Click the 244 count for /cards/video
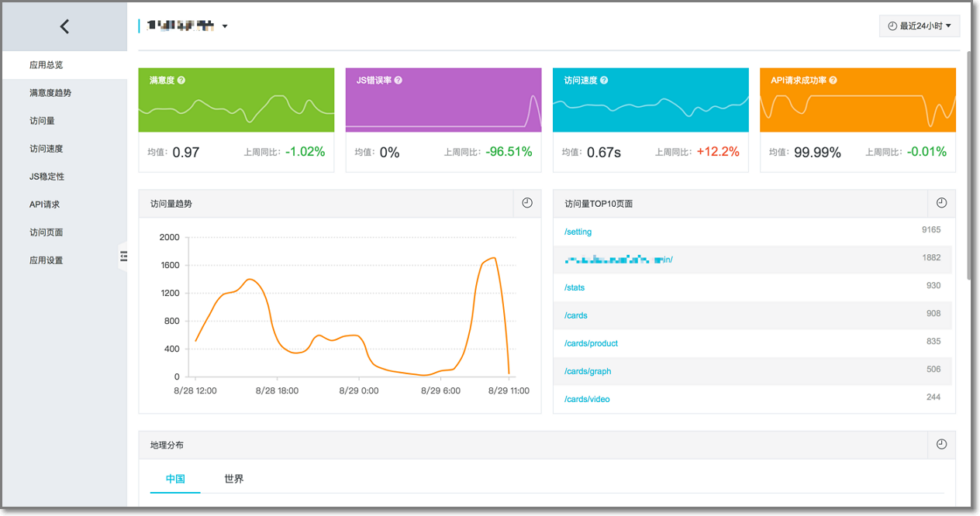Viewport: 980px width, 516px height. 933,397
